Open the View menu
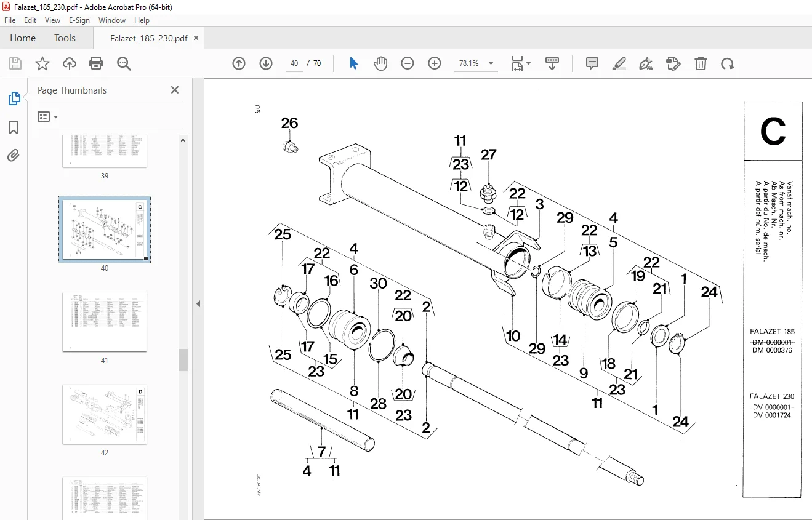The height and width of the screenshot is (520, 812). pos(53,20)
